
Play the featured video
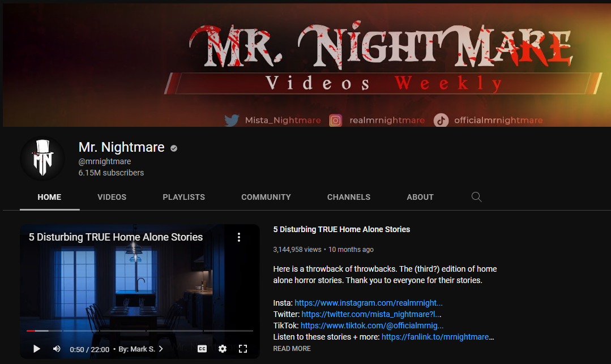click(x=37, y=349)
